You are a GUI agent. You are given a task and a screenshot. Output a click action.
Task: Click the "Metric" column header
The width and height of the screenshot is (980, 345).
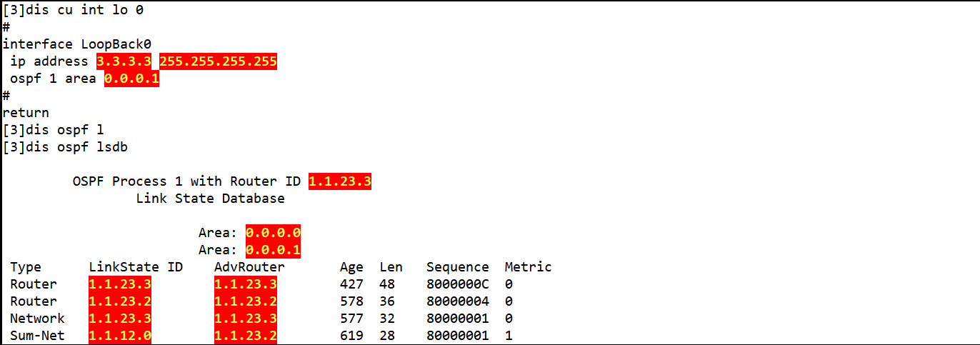[x=528, y=267]
